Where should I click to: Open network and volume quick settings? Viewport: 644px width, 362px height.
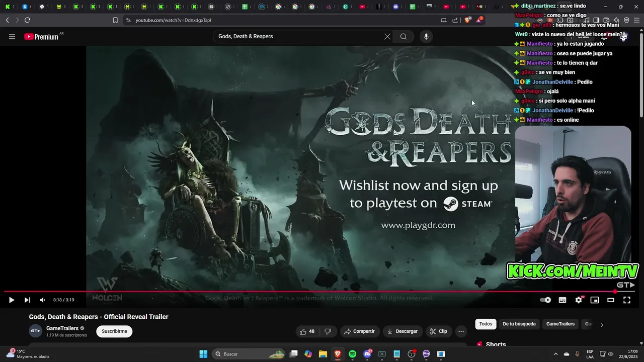(x=607, y=354)
